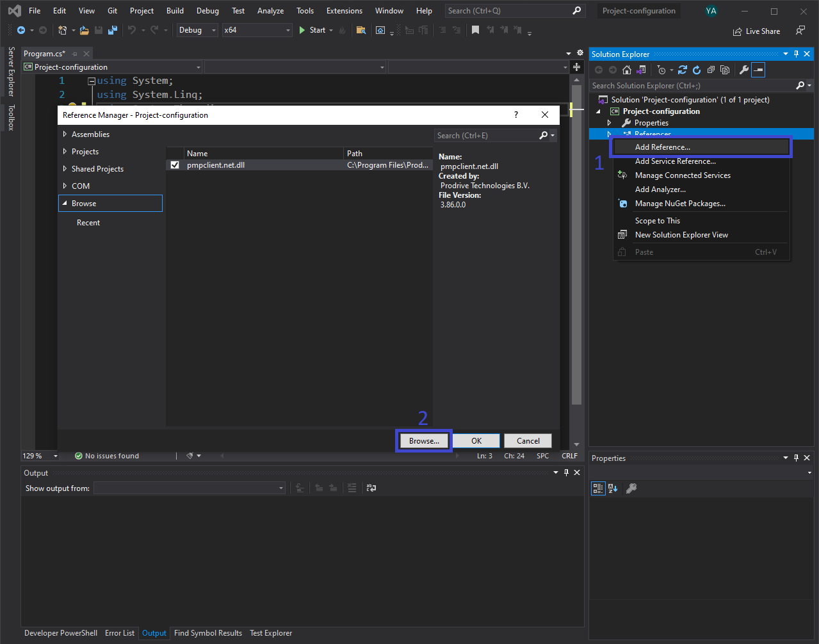Click Sync with Active Document in Solution Explorer
The height and width of the screenshot is (644, 819).
pos(683,70)
